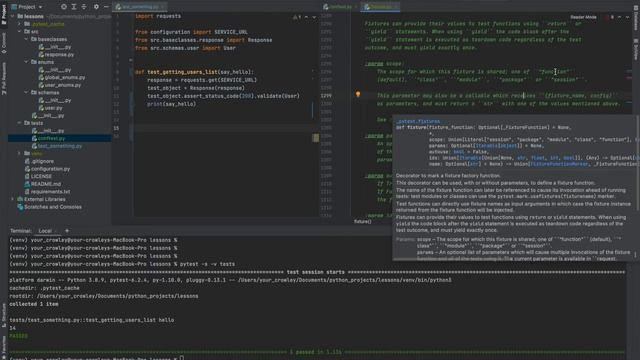
Task: Toggle Reader Mode in the right editor
Action: coord(583,17)
